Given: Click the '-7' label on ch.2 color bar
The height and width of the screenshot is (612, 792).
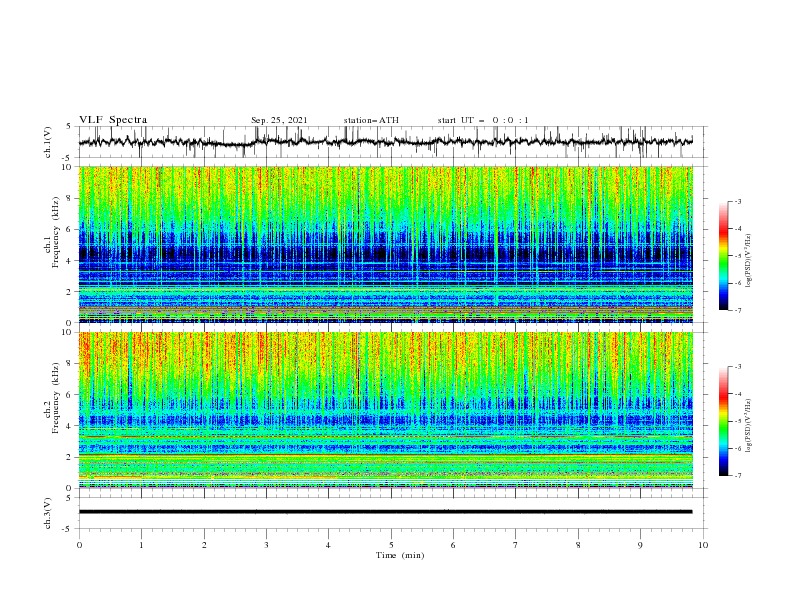Looking at the screenshot, I should point(738,476).
